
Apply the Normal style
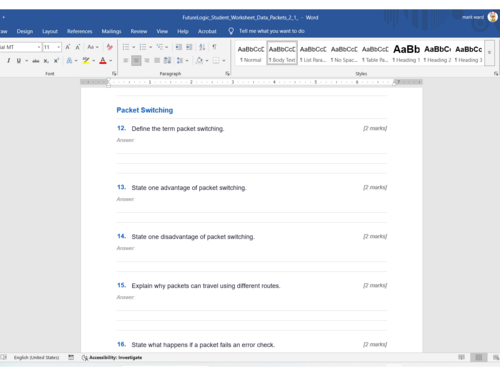pyautogui.click(x=251, y=53)
